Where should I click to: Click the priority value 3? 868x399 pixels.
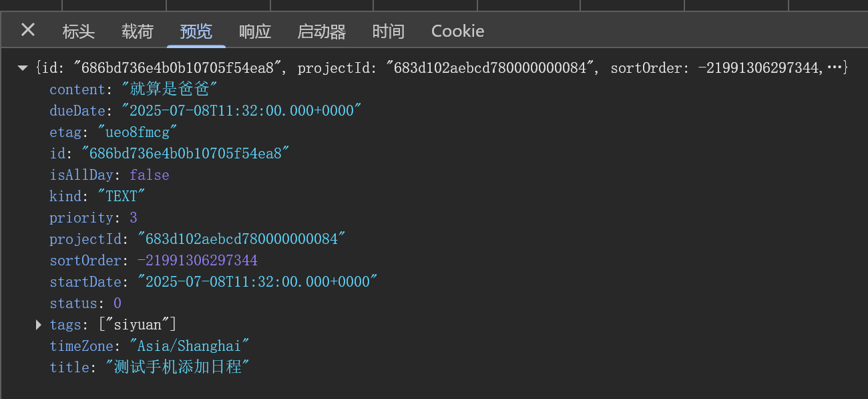134,218
